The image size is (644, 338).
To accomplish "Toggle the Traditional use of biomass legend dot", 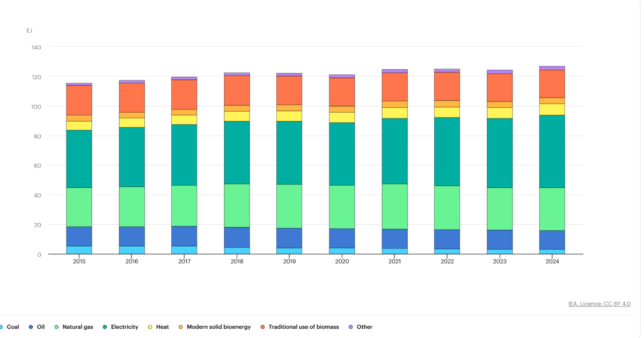I will click(x=262, y=327).
